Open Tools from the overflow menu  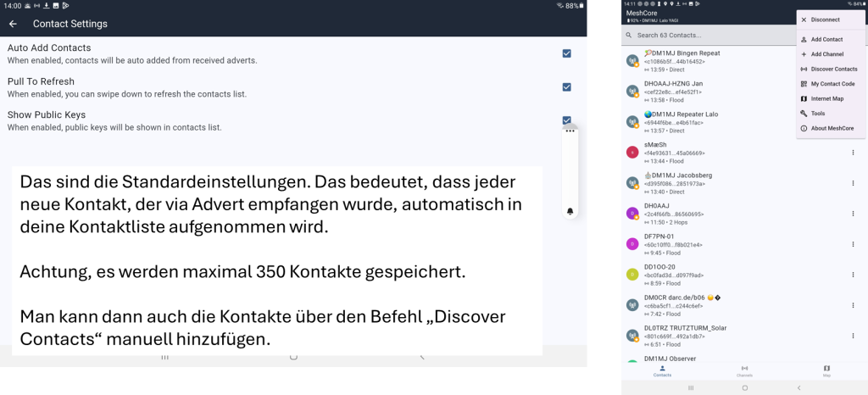(x=817, y=114)
